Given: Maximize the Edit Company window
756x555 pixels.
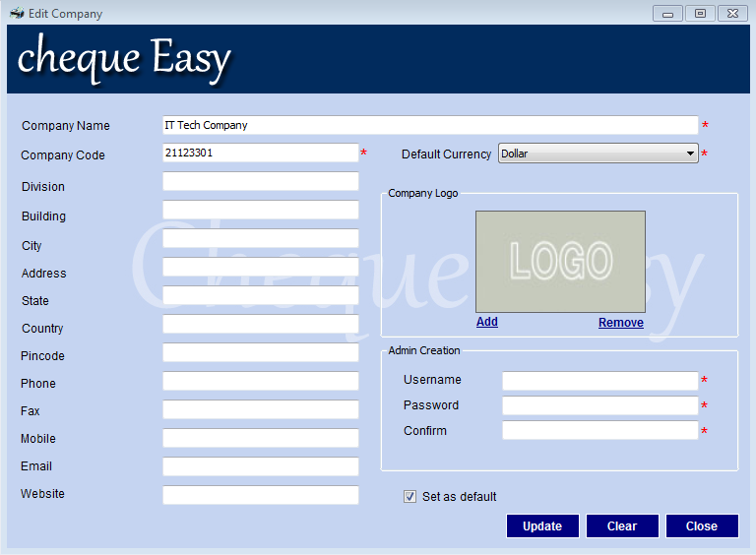Looking at the screenshot, I should [x=700, y=14].
